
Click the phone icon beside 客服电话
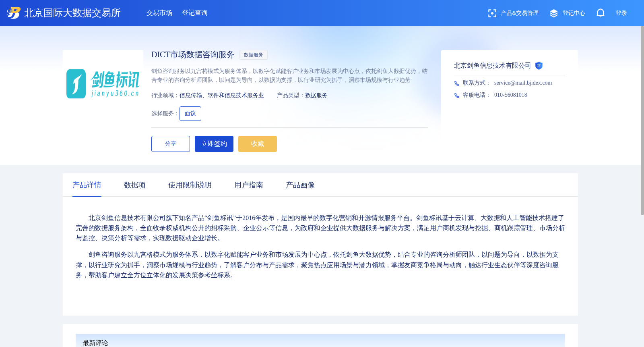coord(457,96)
